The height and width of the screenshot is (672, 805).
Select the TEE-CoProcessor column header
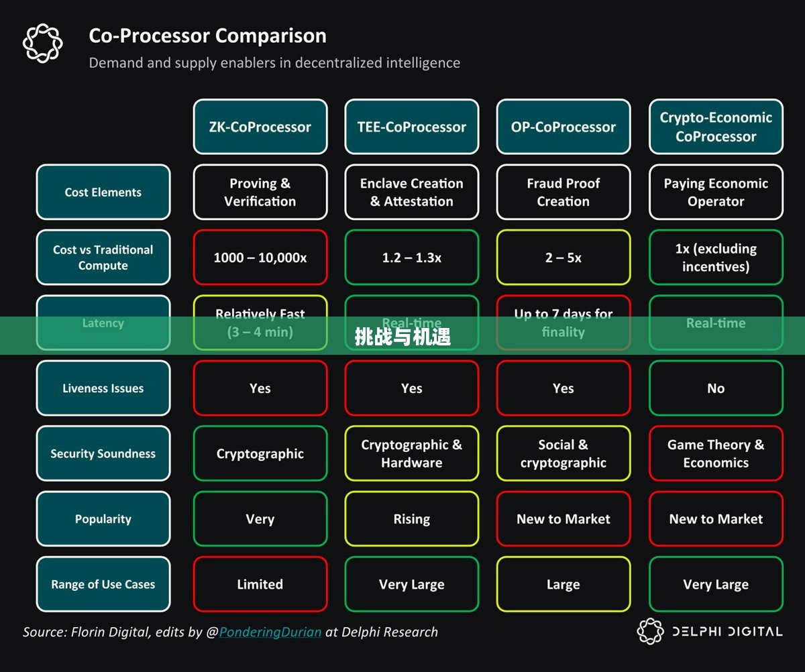coord(412,127)
